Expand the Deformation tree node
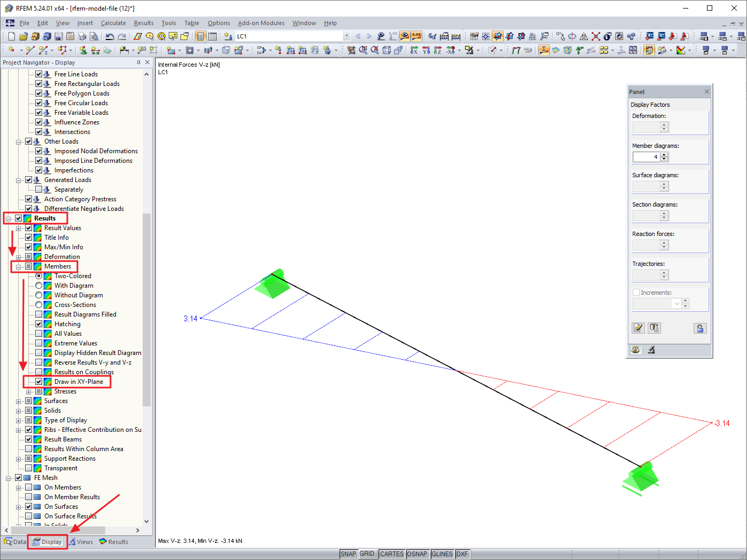The image size is (747, 560). point(18,257)
